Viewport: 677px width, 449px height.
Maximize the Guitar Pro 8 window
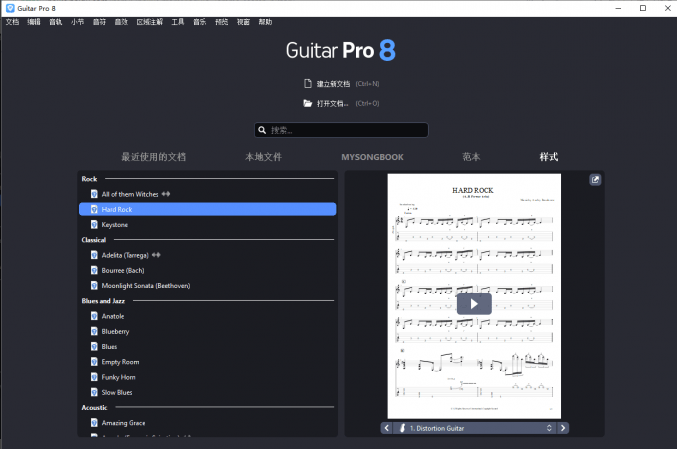643,8
